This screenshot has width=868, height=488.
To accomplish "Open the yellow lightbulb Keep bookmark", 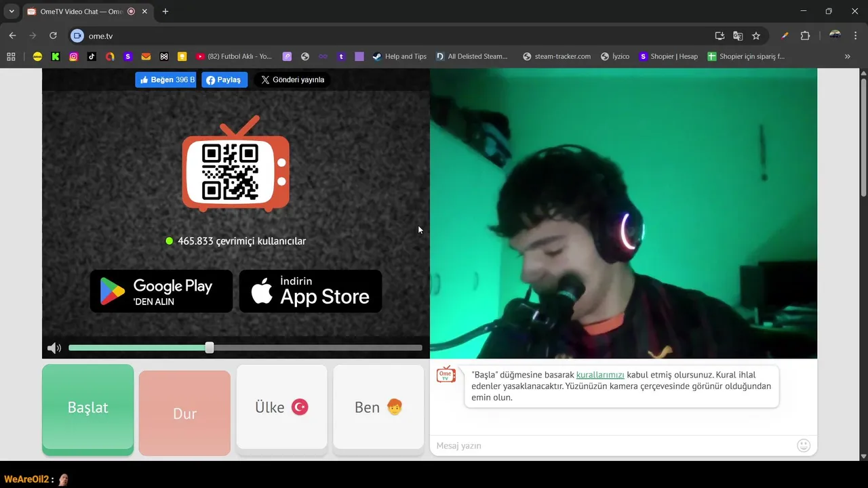I will pos(182,56).
